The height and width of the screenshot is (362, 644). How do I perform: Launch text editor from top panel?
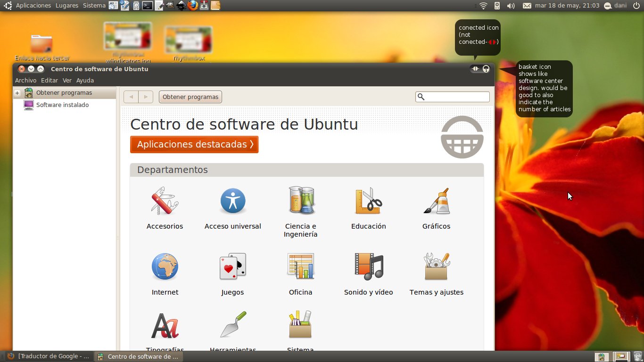[159, 6]
